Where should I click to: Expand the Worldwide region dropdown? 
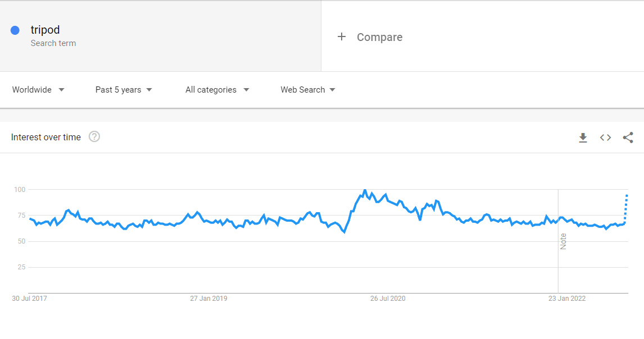coord(38,90)
